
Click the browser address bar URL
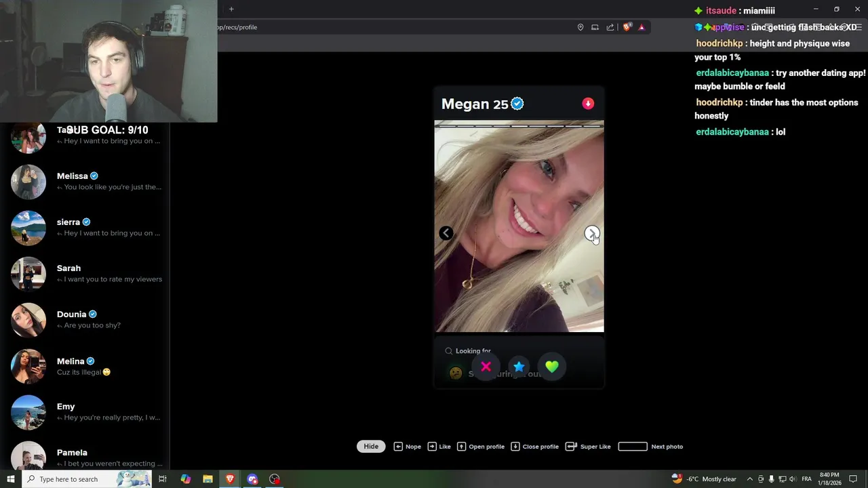click(x=237, y=27)
